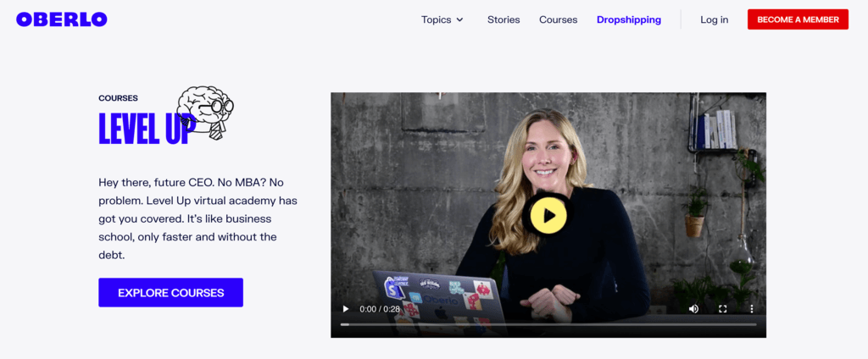The width and height of the screenshot is (868, 359).
Task: Click the 0:00 / 0:28 time display
Action: pyautogui.click(x=379, y=309)
